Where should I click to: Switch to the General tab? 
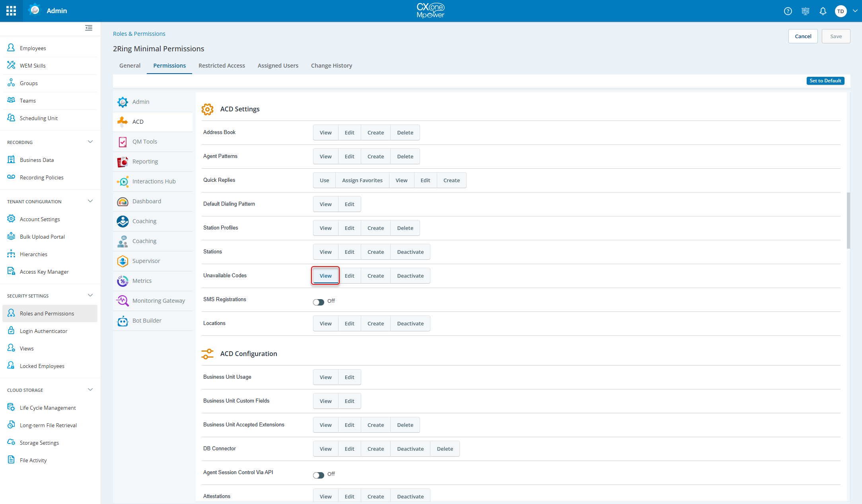tap(130, 66)
